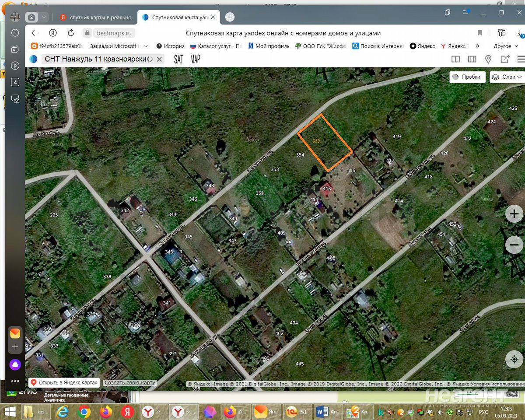Reload the page with refresh icon

[71, 33]
